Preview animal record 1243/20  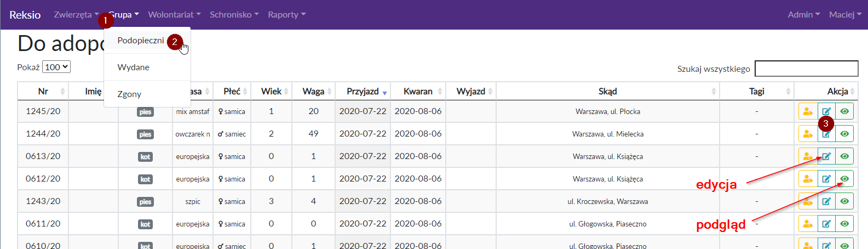click(844, 201)
